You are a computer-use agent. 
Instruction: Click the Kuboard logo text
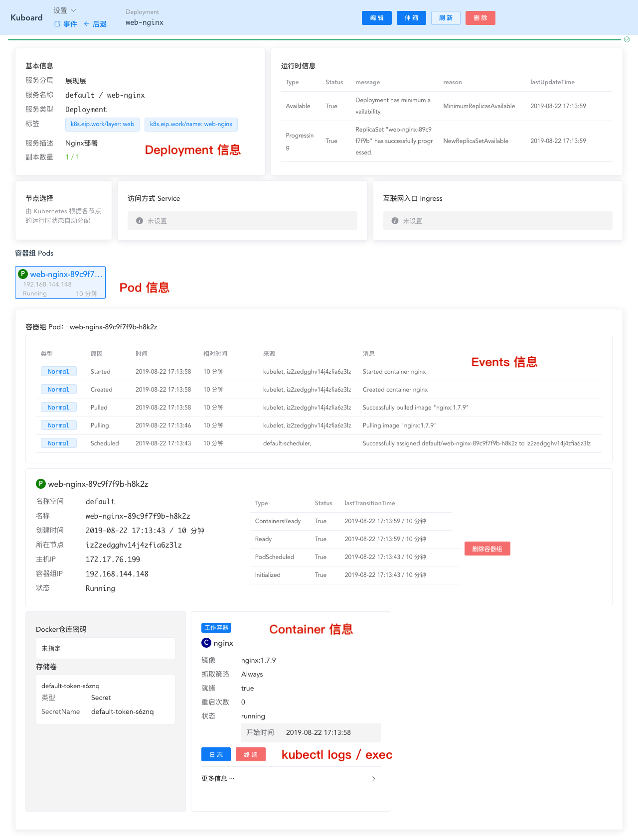tap(26, 17)
